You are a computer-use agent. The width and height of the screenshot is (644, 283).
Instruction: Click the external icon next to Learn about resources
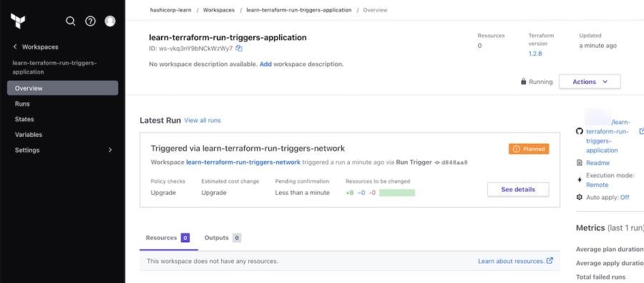550,261
